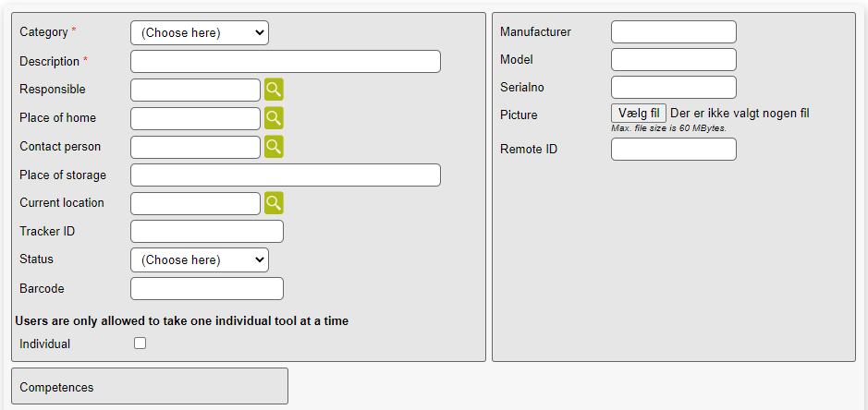The image size is (868, 410).
Task: Focus the Manufacturer input field
Action: [x=673, y=32]
